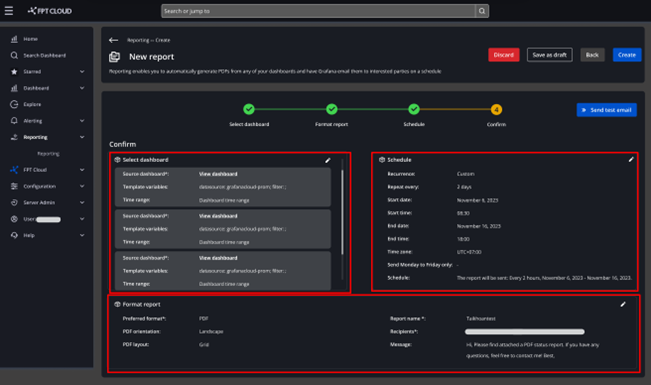Open Alerting in the sidebar
The width and height of the screenshot is (651, 385).
pyautogui.click(x=32, y=121)
